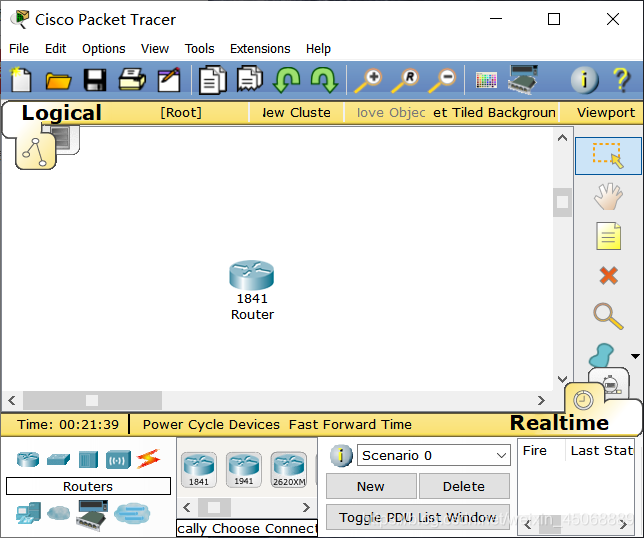Pick the 2620XM router model
The image size is (644, 538).
click(289, 470)
